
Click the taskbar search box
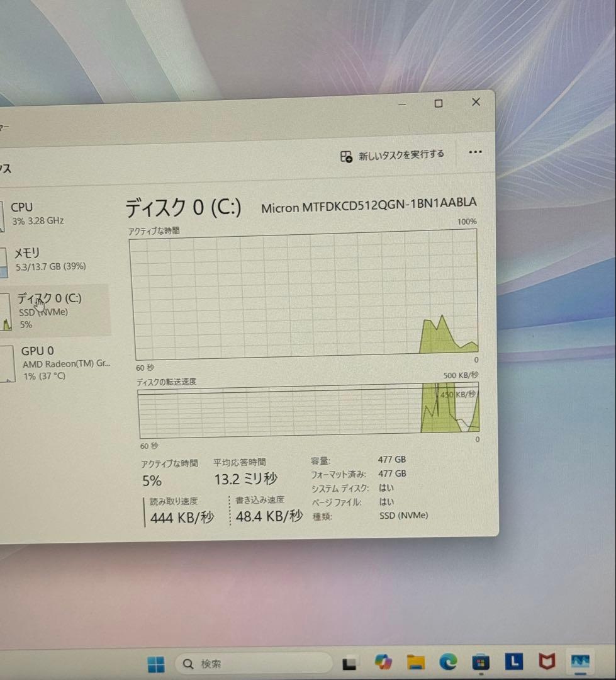point(252,662)
